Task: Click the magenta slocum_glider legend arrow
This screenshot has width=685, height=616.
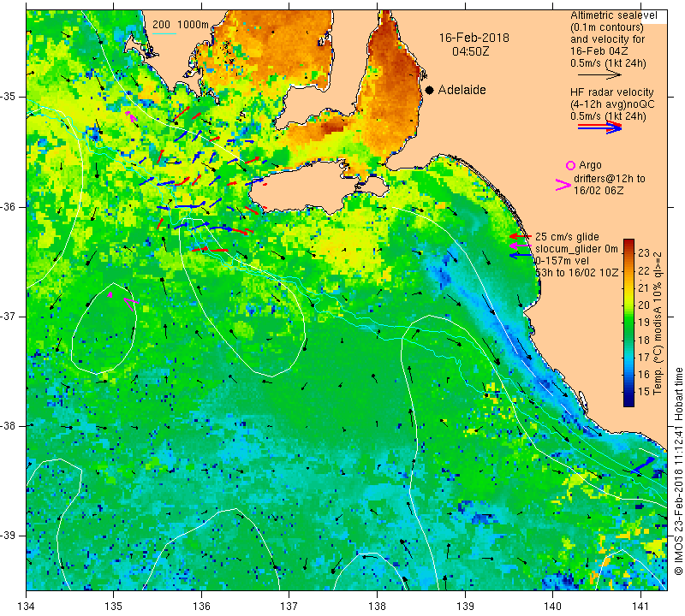Action: coord(521,246)
